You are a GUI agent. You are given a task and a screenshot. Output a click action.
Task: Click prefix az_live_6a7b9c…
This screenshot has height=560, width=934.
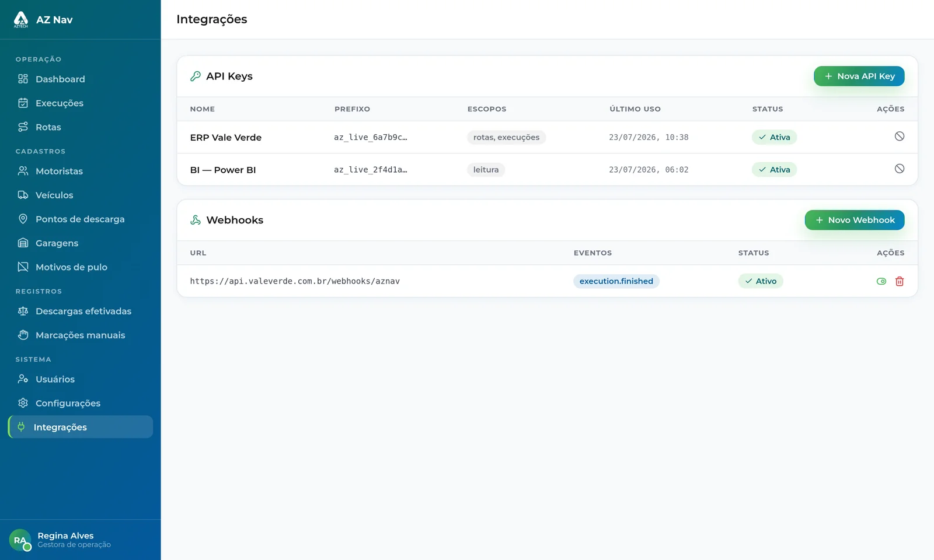pos(371,137)
